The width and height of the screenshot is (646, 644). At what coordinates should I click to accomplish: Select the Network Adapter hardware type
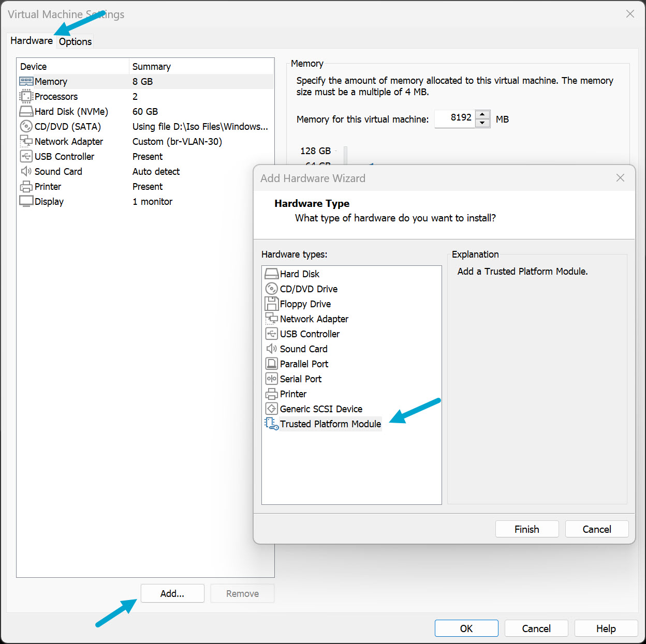point(313,319)
